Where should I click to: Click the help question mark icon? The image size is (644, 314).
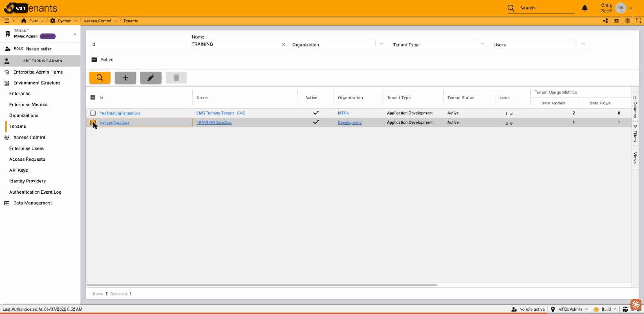pyautogui.click(x=627, y=21)
